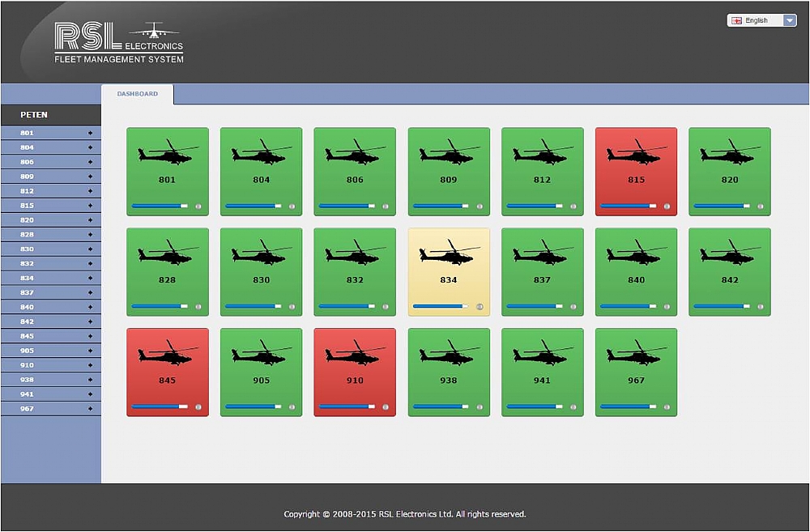Screen dimensions: 810x532
Task: Click the 840 helicopter silhouette
Action: coord(637,252)
